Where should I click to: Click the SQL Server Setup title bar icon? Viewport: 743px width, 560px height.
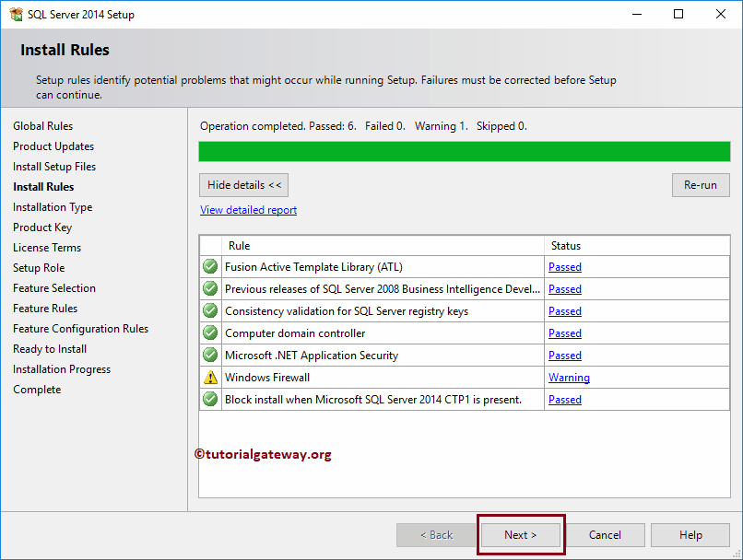[x=16, y=14]
